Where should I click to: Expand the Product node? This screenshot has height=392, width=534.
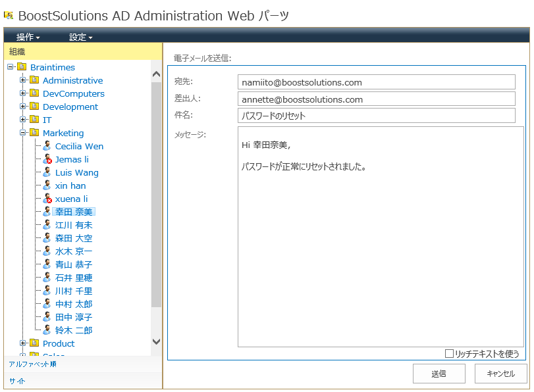22,343
